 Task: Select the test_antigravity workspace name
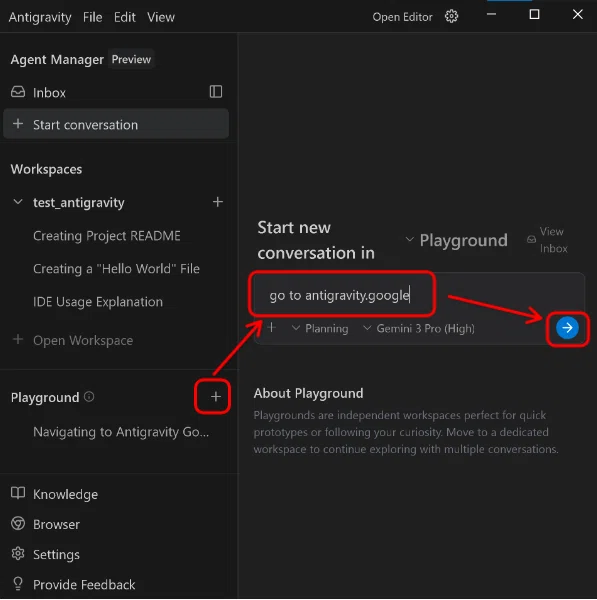[x=79, y=202]
